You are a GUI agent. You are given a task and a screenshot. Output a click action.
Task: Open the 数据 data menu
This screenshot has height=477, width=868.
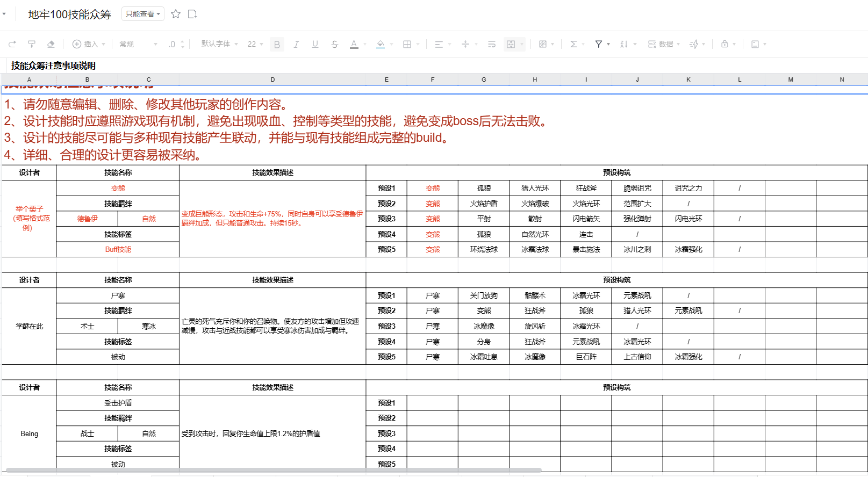click(x=664, y=44)
